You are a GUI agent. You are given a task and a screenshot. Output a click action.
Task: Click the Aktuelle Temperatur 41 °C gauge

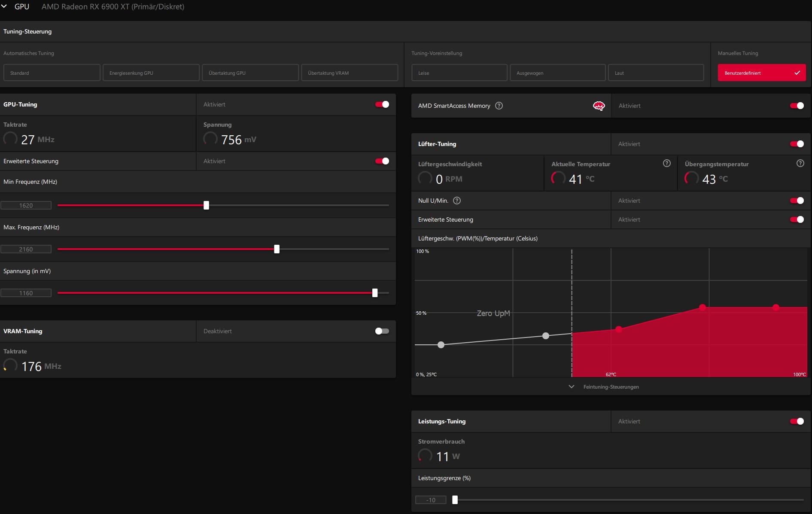click(x=558, y=178)
